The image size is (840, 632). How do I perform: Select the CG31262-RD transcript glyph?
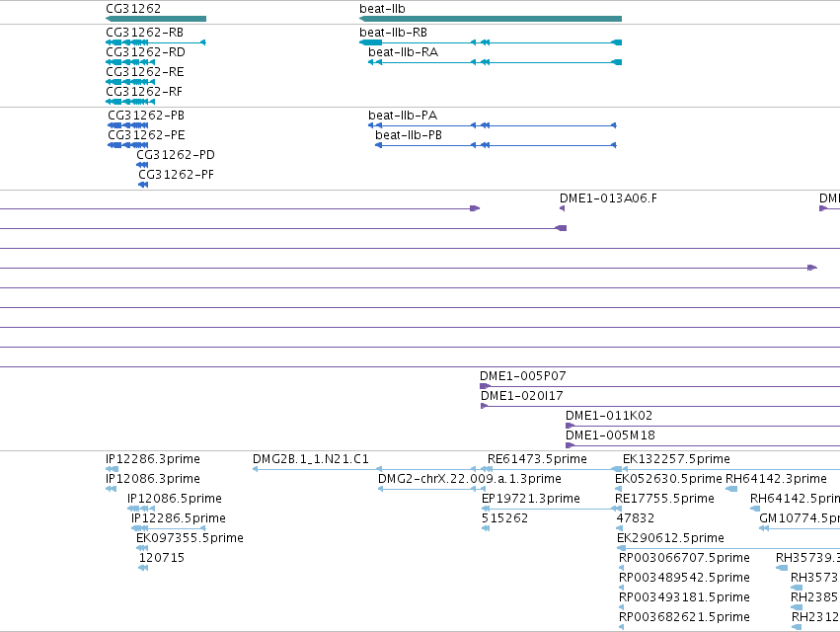130,62
